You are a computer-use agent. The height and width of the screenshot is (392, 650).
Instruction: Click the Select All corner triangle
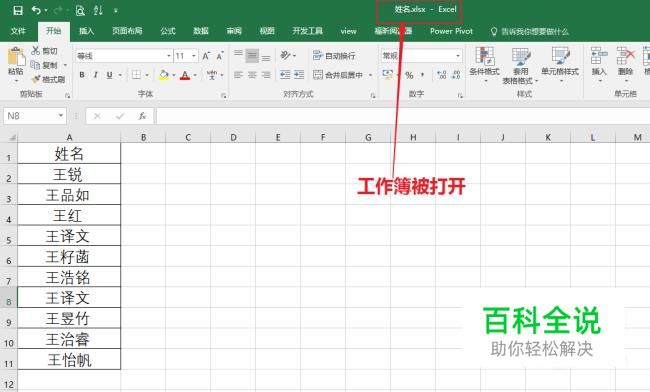pos(12,137)
